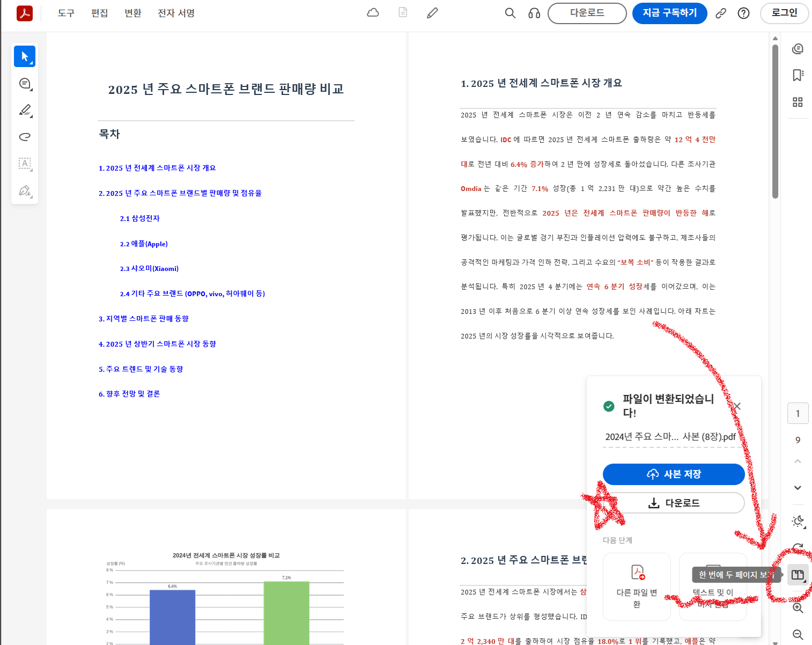Click the current page number box
Image resolution: width=812 pixels, height=645 pixels.
tap(798, 414)
